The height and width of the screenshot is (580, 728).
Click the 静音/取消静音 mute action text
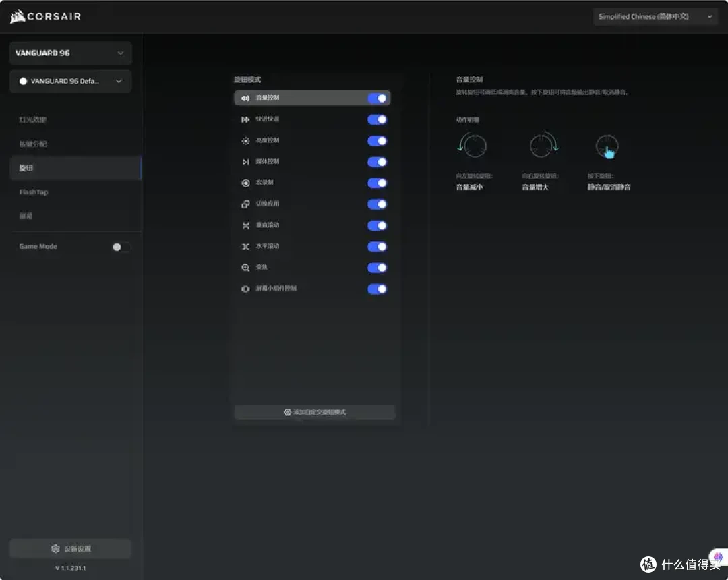point(609,187)
